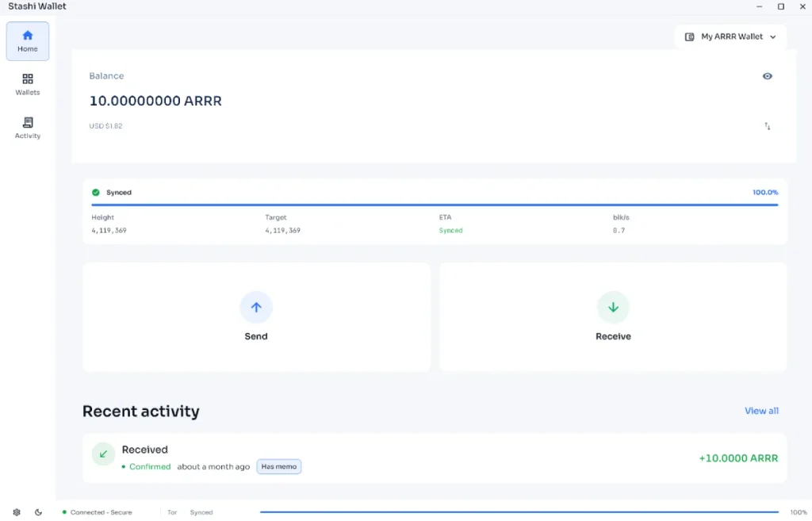The image size is (812, 521).
Task: Swap currency display with arrows icon
Action: point(767,126)
